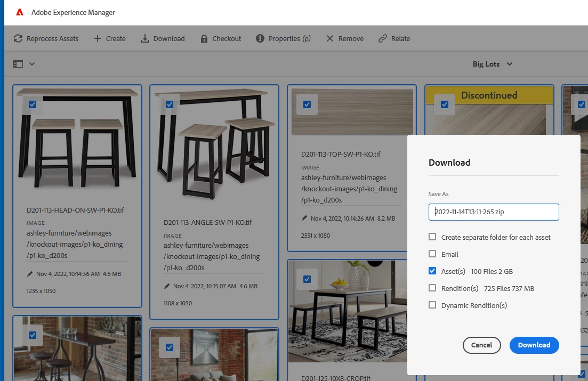Screen dimensions: 588x381
Task: Click the Reprocess Assets refresh icon
Action: pyautogui.click(x=18, y=38)
